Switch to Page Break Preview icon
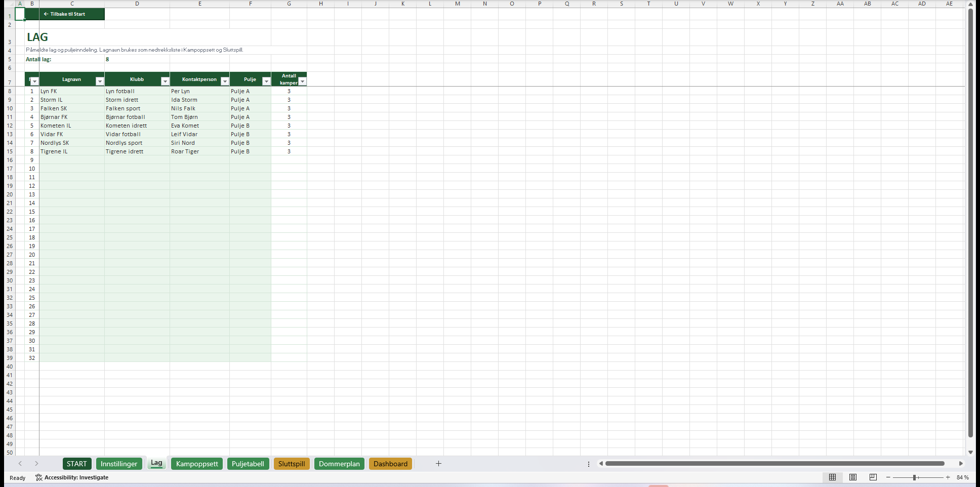980x487 pixels. tap(873, 477)
